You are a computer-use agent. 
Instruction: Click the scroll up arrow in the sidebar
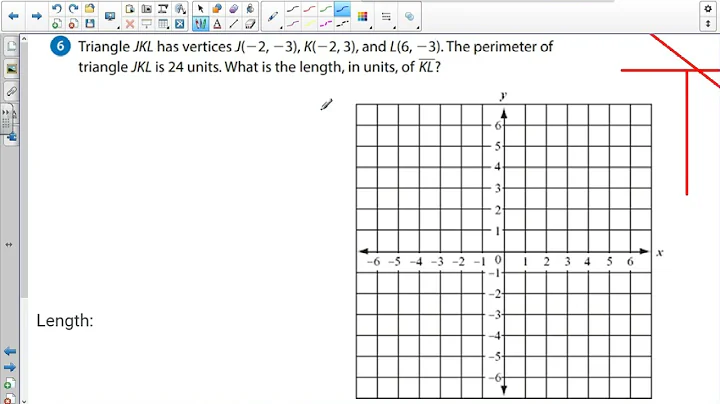point(24,39)
